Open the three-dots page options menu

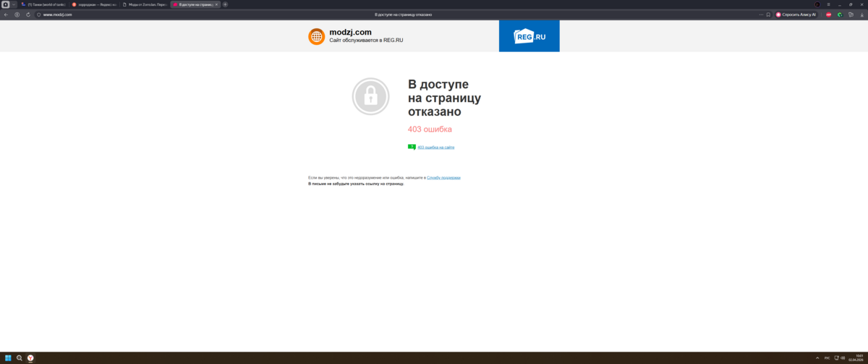click(762, 14)
